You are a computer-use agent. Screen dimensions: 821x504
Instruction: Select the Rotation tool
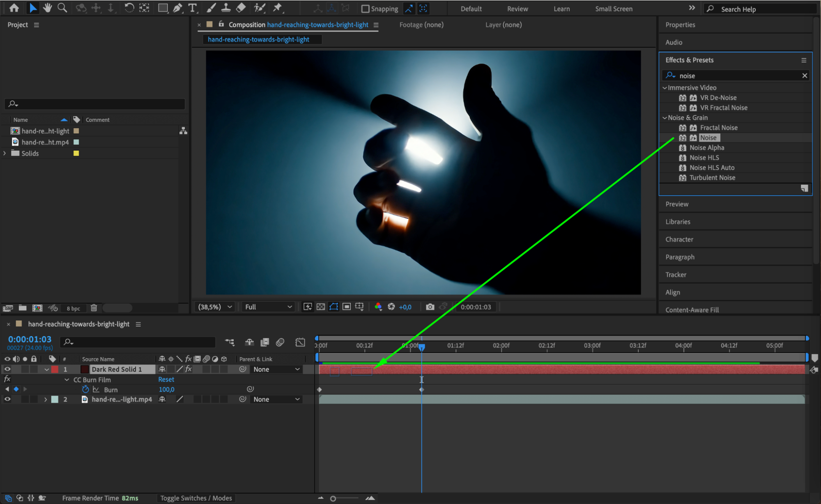[129, 8]
